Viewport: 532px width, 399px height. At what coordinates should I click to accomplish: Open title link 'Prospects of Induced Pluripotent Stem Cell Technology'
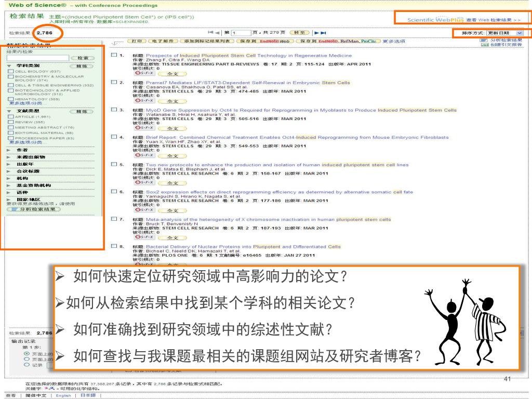[x=249, y=55]
